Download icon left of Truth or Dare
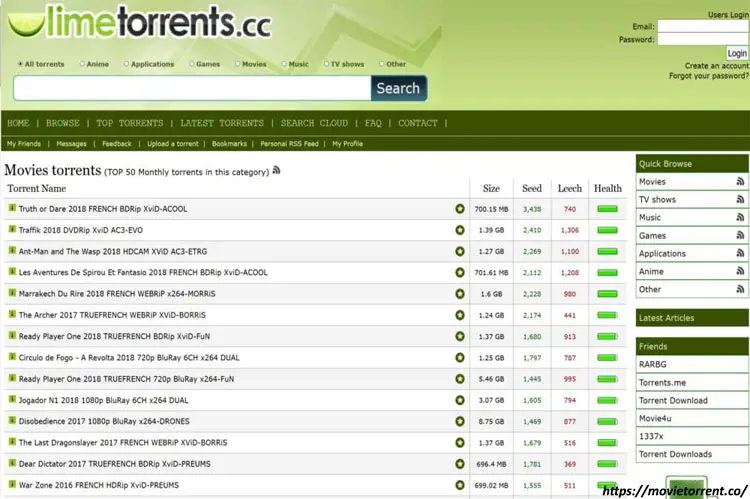750x499 pixels. coord(12,208)
